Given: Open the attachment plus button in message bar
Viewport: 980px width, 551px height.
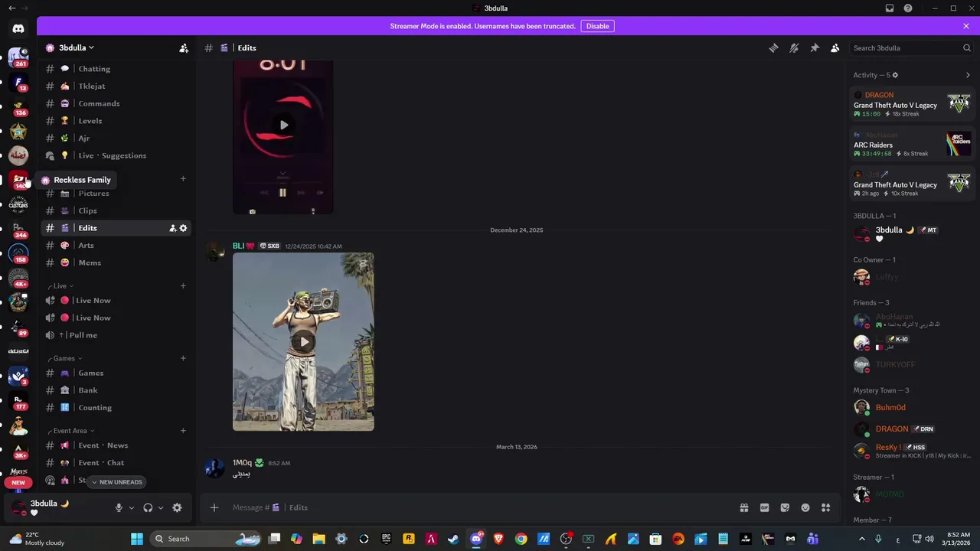Looking at the screenshot, I should (214, 507).
